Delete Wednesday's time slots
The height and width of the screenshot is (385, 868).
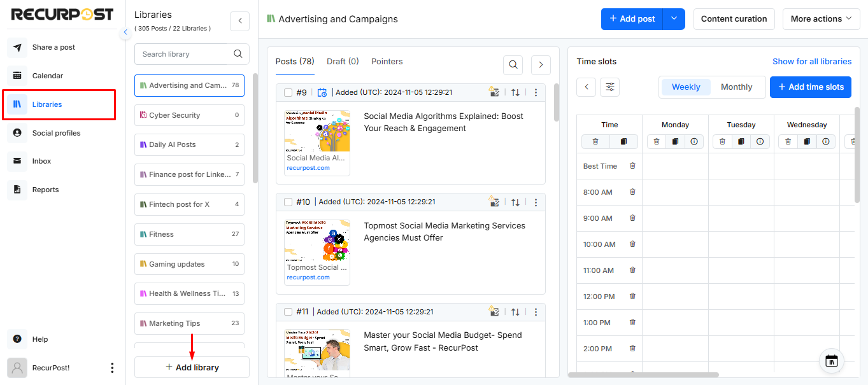pos(788,141)
